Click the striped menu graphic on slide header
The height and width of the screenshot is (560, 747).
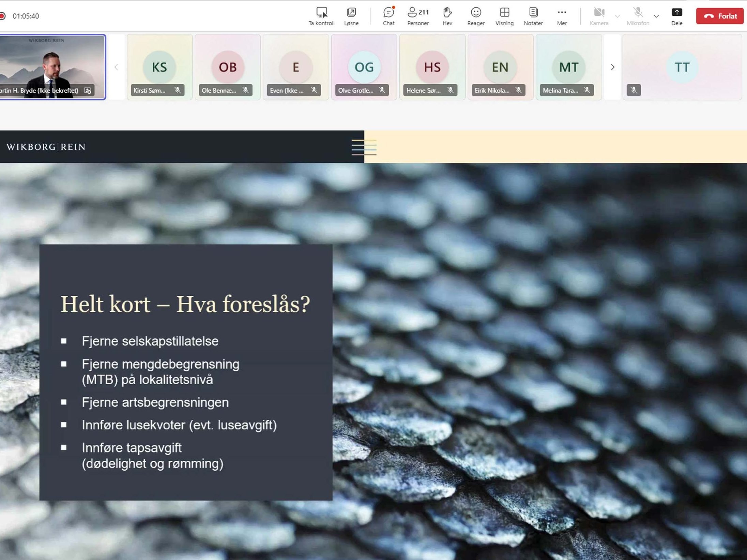pos(364,147)
